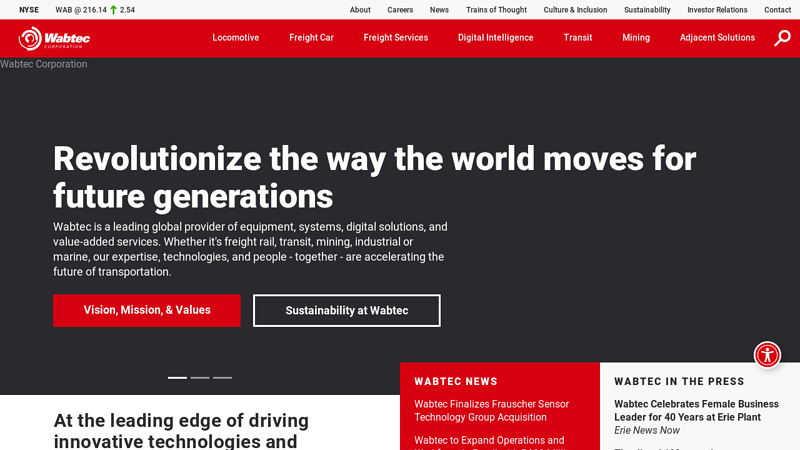Open Wabtec to Expand Operations article
800x450 pixels.
click(489, 442)
